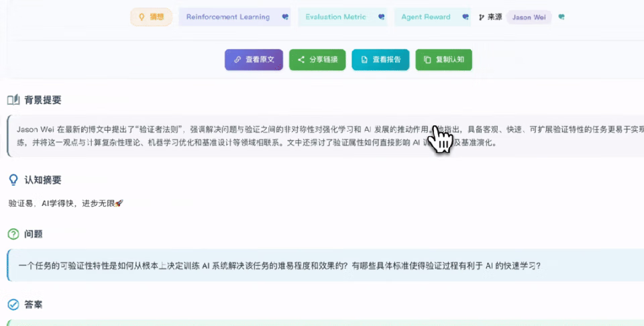Open the Jason Wei source tag
The height and width of the screenshot is (326, 644).
pyautogui.click(x=529, y=17)
